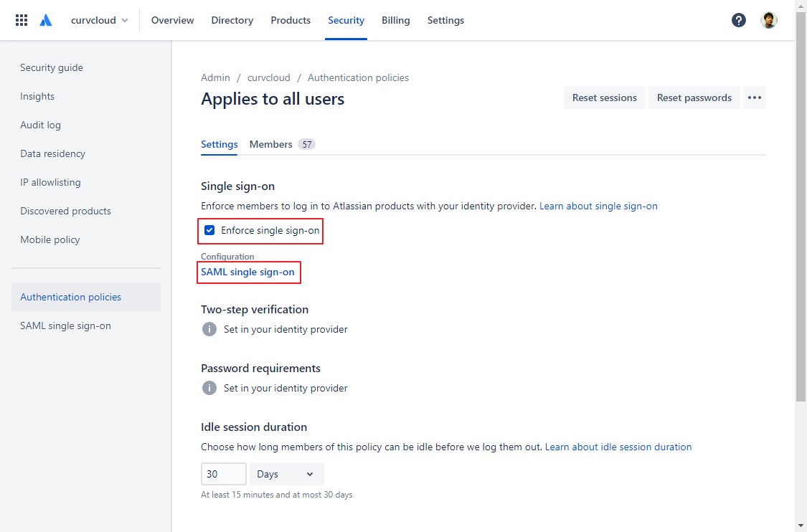Click the Two-step verification heading

[255, 310]
